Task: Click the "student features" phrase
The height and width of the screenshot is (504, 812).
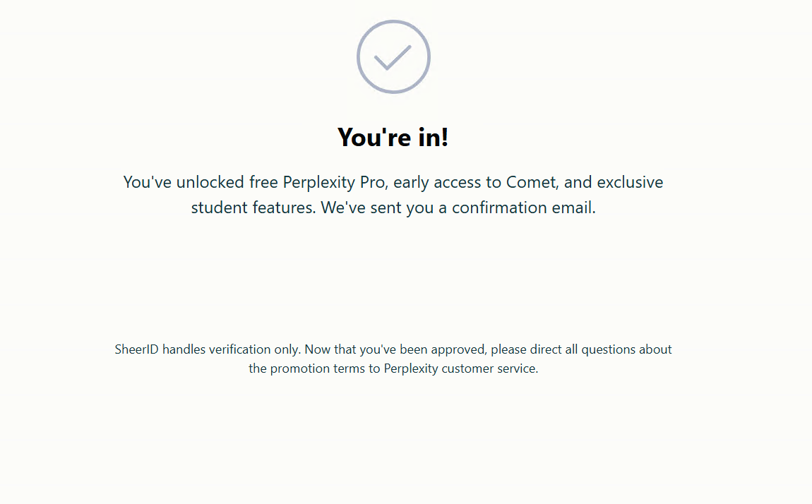Action: (x=251, y=208)
